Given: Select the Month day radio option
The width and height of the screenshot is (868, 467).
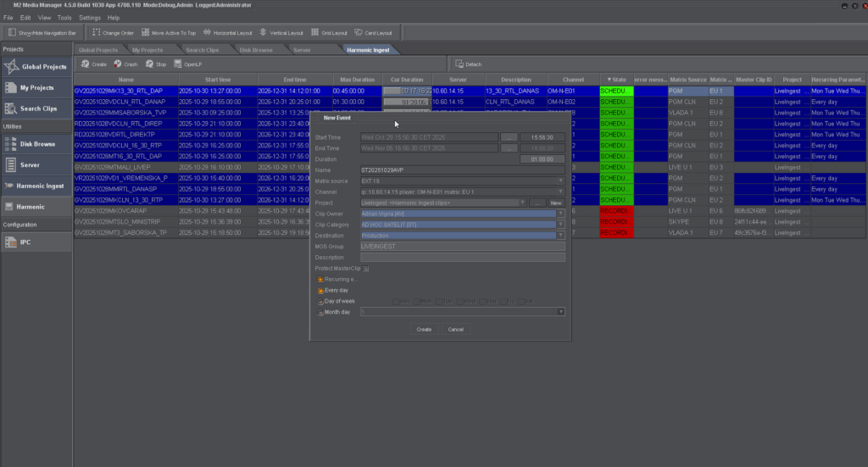Looking at the screenshot, I should [x=320, y=312].
